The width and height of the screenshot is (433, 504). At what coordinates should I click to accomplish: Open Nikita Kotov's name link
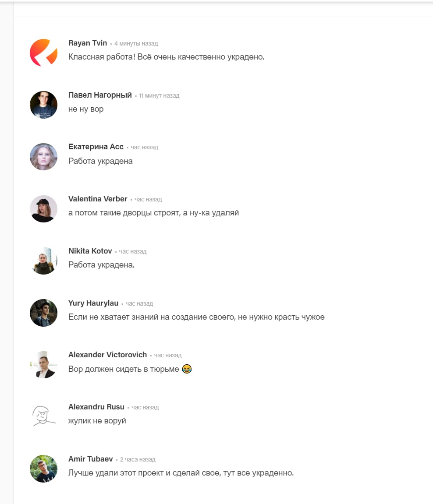coord(90,251)
